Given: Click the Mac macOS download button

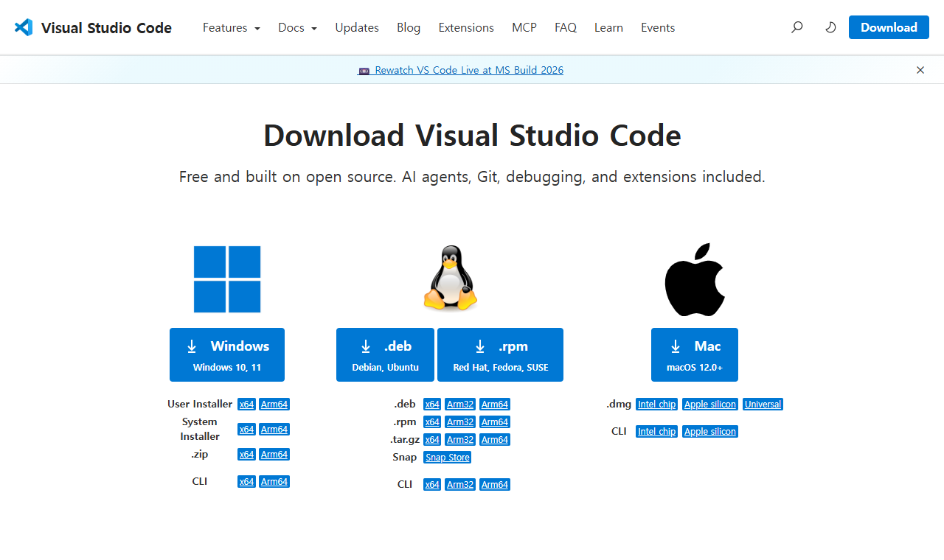Looking at the screenshot, I should point(695,354).
